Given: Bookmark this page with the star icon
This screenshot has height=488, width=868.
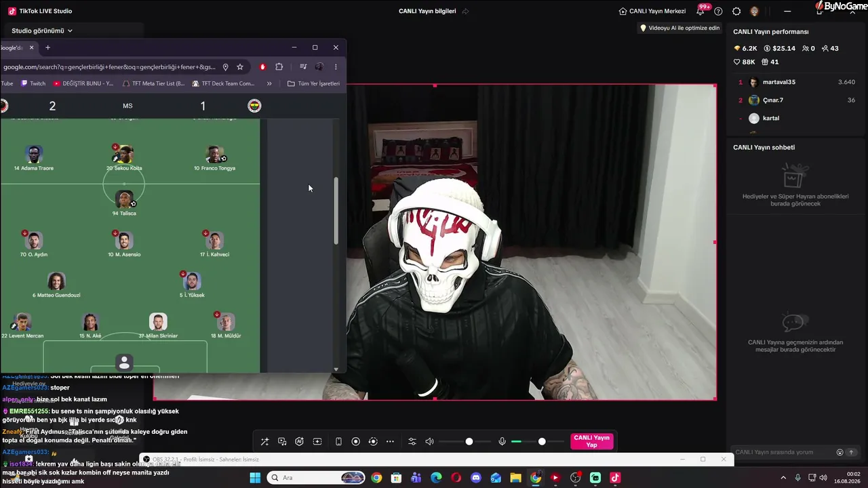Looking at the screenshot, I should click(240, 67).
